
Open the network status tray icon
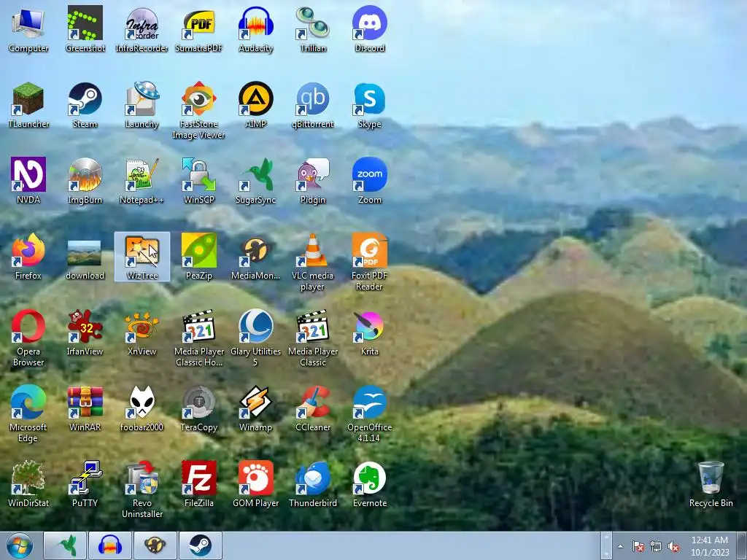click(x=656, y=546)
